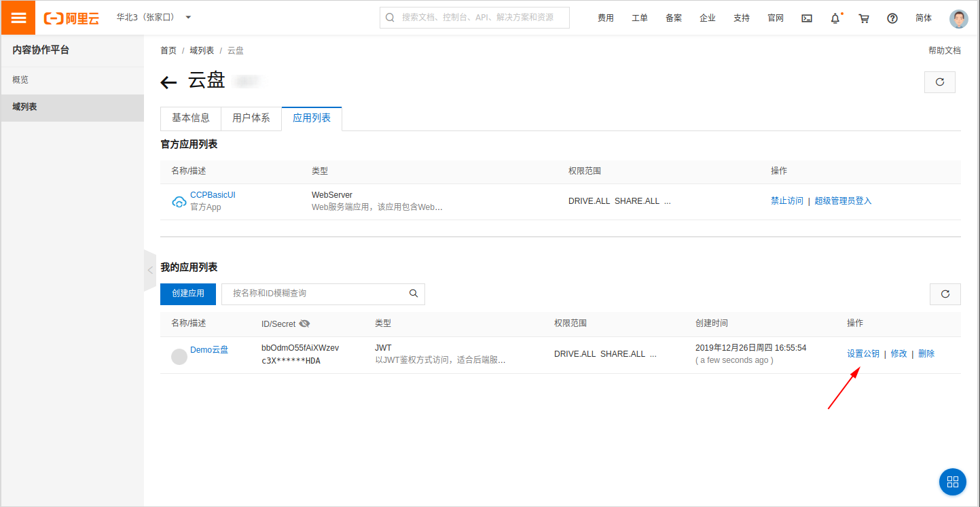Collapse the left sidebar with the chevron handle

pos(150,270)
